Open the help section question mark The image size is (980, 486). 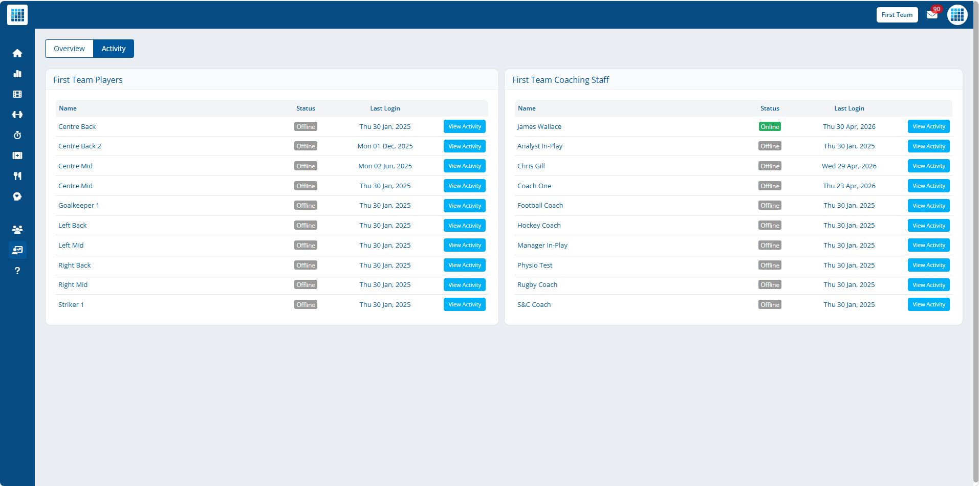point(17,271)
